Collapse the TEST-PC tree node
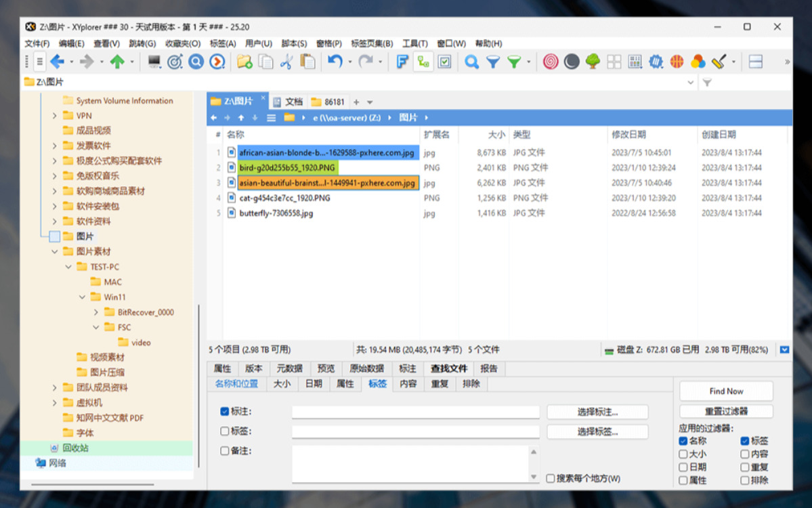 coord(68,267)
